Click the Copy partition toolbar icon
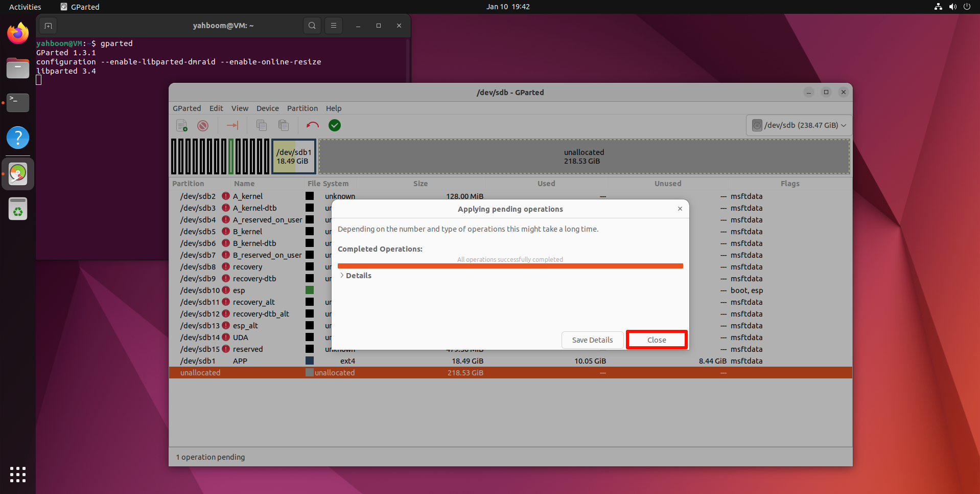Image resolution: width=980 pixels, height=494 pixels. (262, 126)
